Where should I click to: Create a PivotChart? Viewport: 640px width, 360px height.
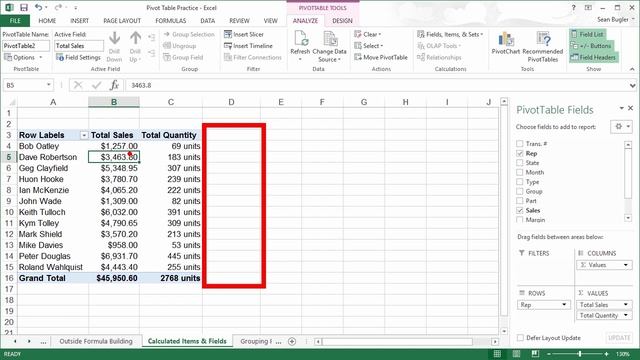click(506, 43)
